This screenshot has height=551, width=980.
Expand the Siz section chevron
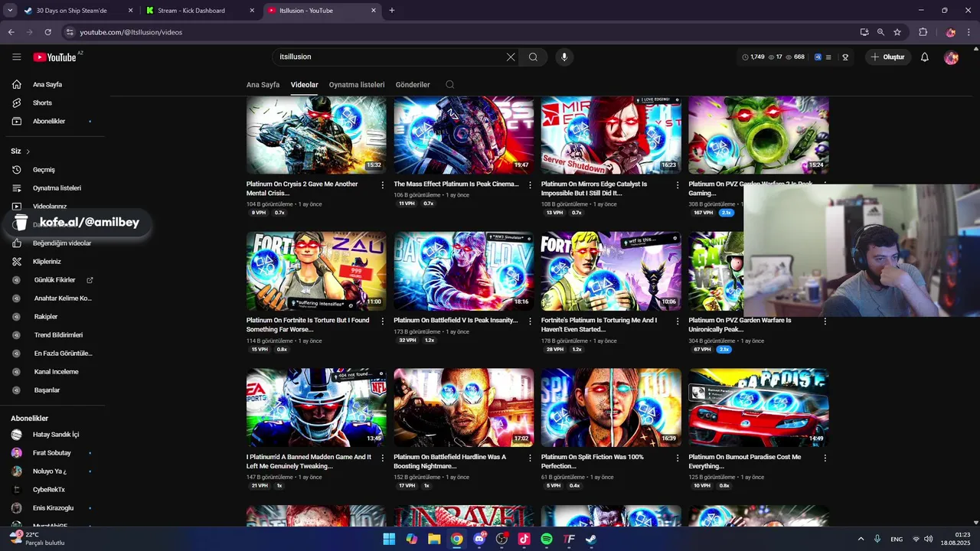pos(28,152)
